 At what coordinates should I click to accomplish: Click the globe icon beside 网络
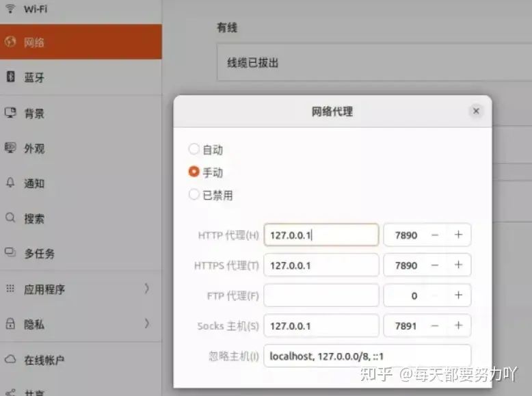(10, 42)
